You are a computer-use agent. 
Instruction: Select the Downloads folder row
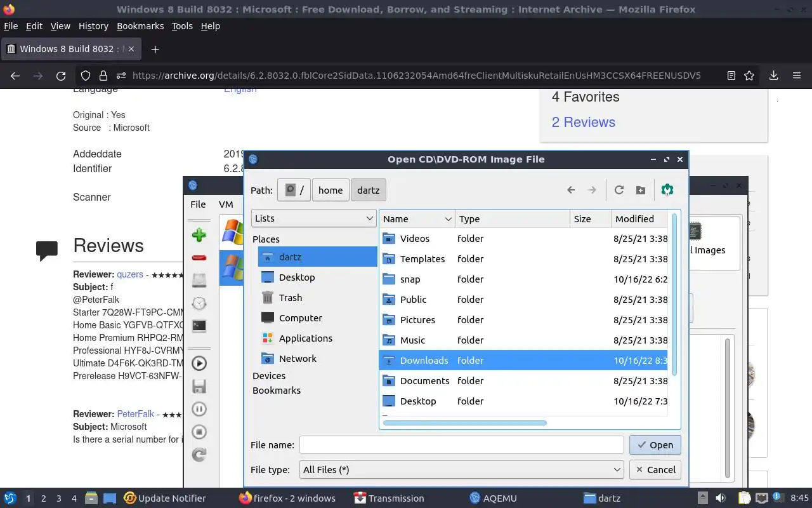523,360
